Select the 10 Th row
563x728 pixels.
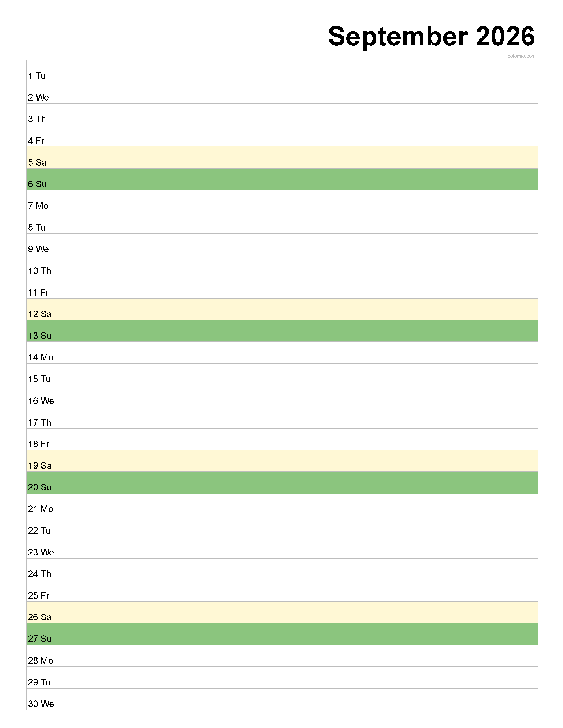[x=282, y=266]
